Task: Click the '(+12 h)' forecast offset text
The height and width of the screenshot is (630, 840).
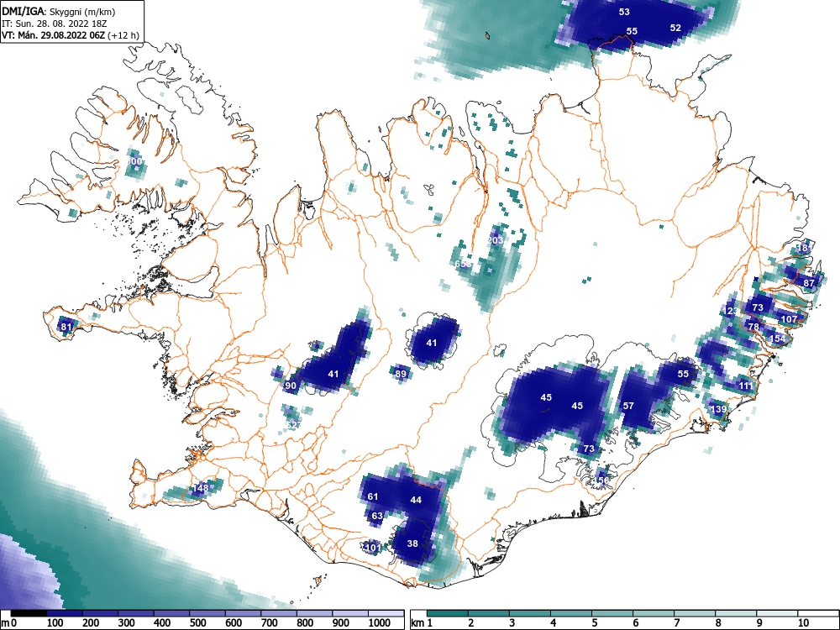Action: [x=123, y=35]
